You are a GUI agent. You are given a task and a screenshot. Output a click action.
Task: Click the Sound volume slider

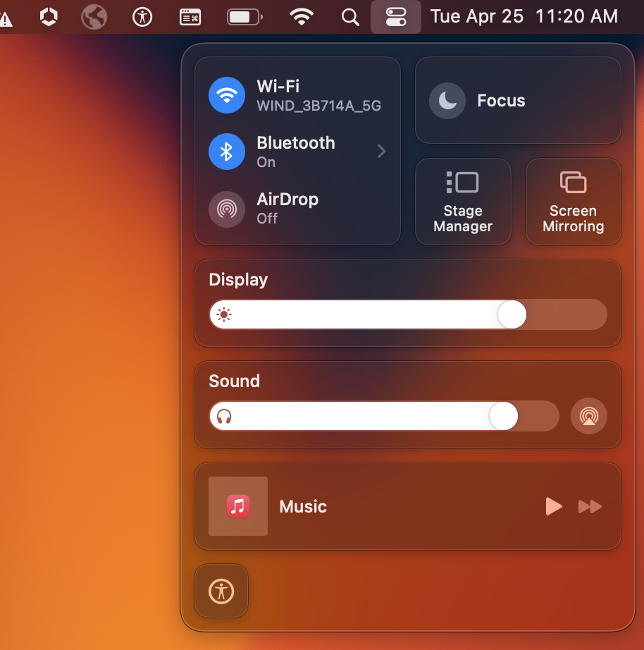tap(384, 416)
